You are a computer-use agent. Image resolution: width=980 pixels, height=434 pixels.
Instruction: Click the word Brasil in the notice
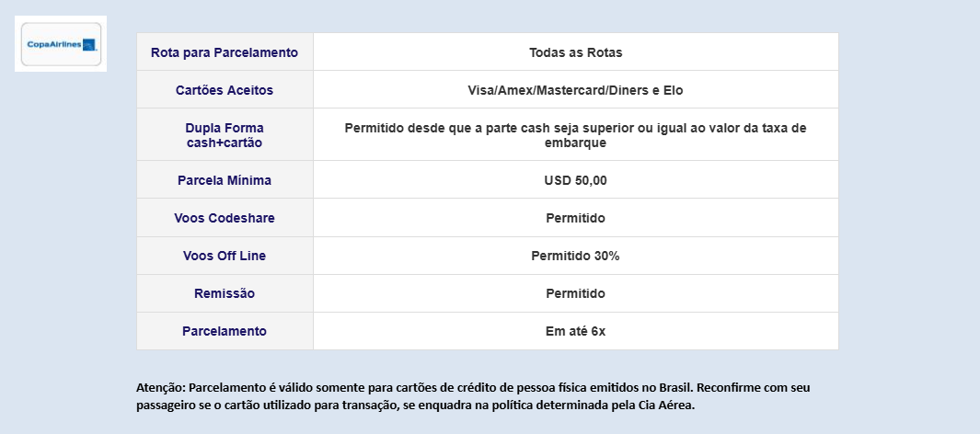point(675,387)
